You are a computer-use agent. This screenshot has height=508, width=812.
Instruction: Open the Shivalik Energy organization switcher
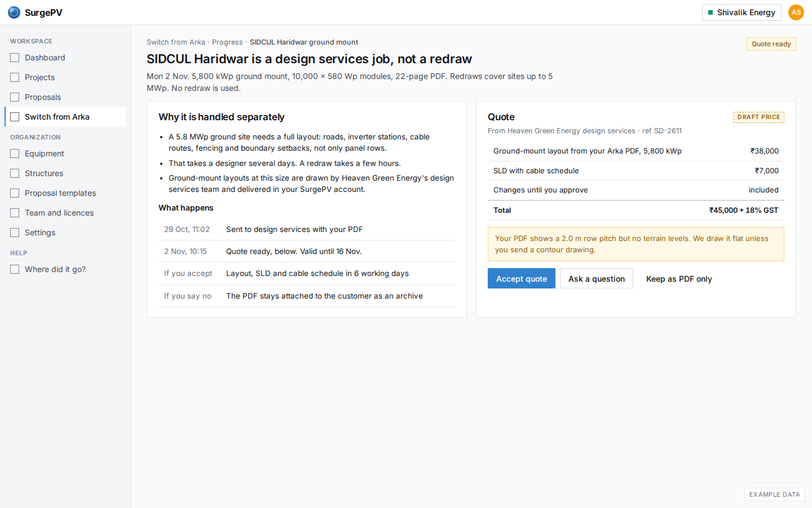pos(742,12)
